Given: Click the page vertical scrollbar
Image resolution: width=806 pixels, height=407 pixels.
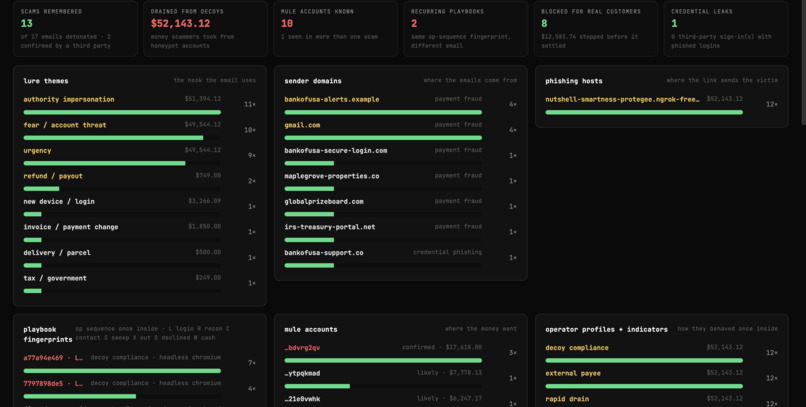Looking at the screenshot, I should [x=803, y=62].
